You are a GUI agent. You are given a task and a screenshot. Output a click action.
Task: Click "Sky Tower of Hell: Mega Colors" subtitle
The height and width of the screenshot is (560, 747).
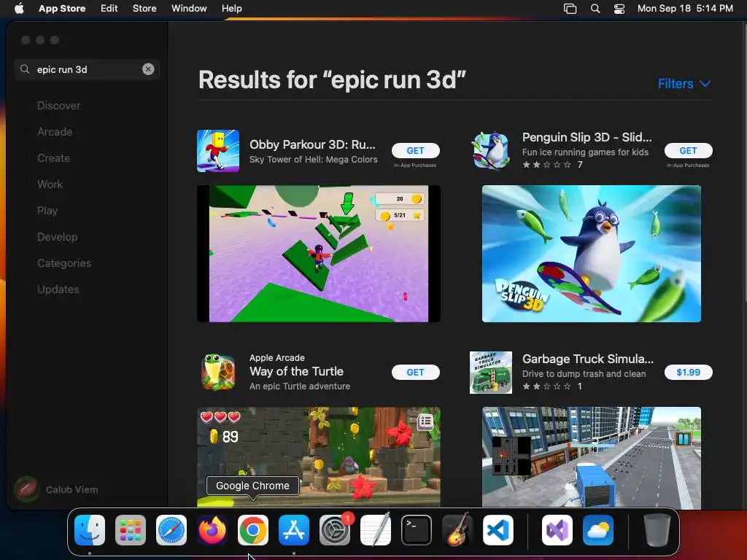[x=314, y=160]
